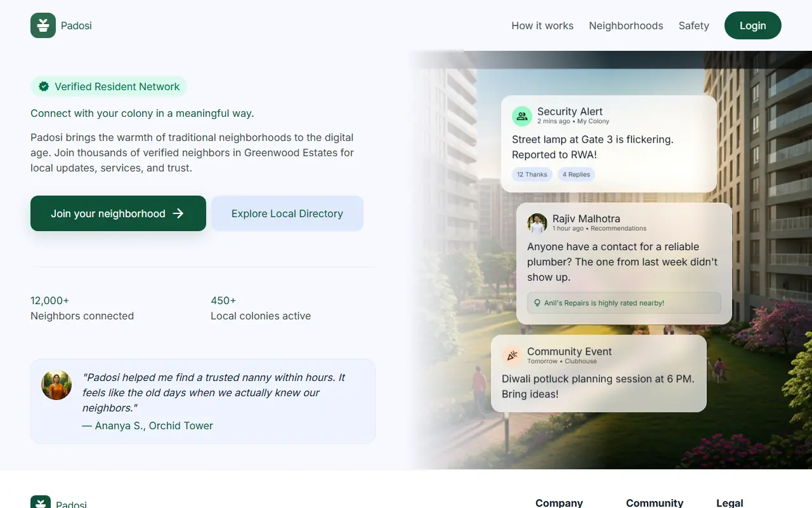Viewport: 812px width, 508px height.
Task: Open the Safety nav link
Action: coord(694,25)
